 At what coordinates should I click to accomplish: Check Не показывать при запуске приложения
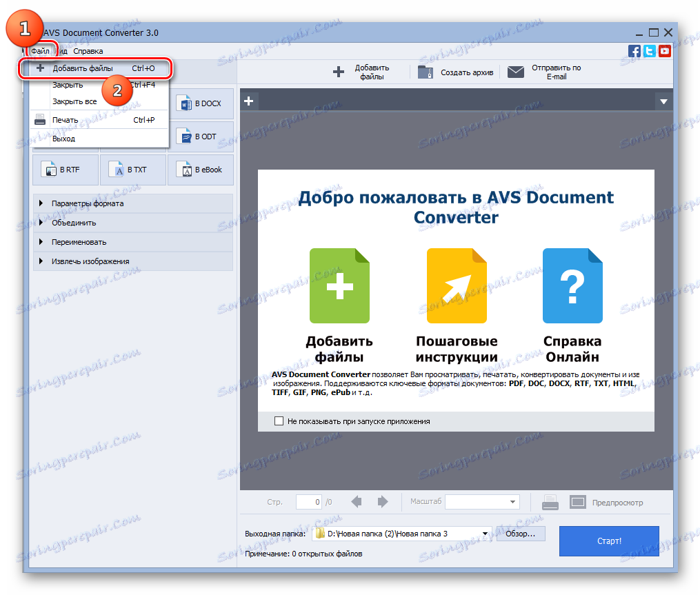[x=279, y=421]
